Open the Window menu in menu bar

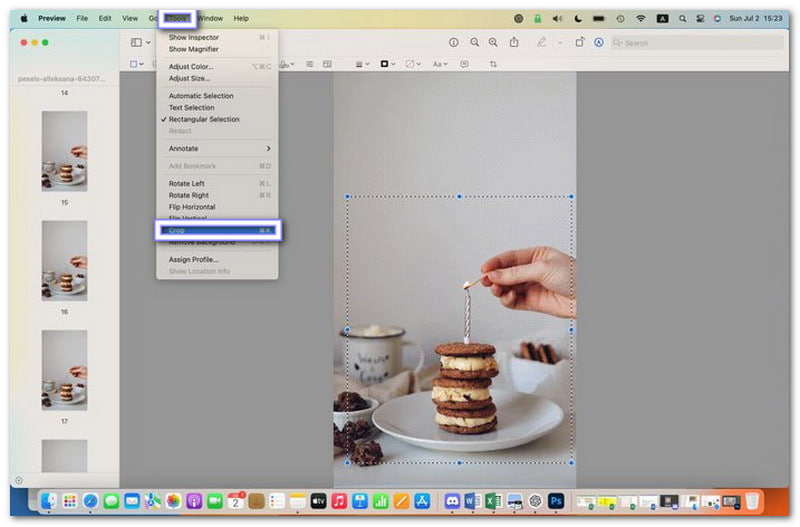[x=210, y=18]
